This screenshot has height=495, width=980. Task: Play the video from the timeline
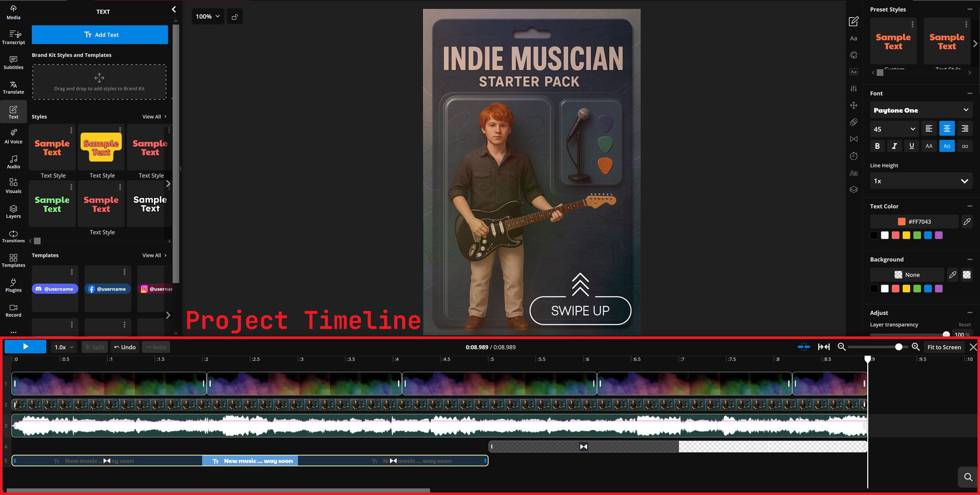[25, 347]
